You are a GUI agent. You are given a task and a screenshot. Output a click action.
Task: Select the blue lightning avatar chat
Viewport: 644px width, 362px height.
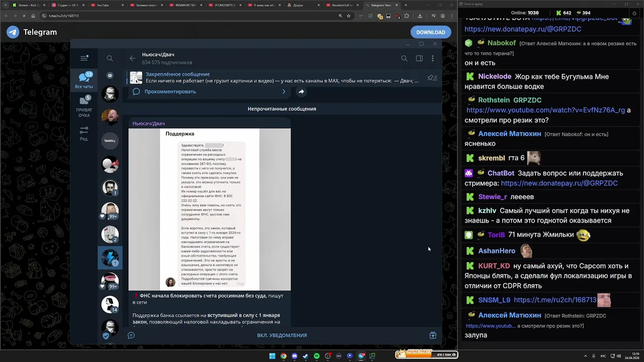pyautogui.click(x=110, y=258)
